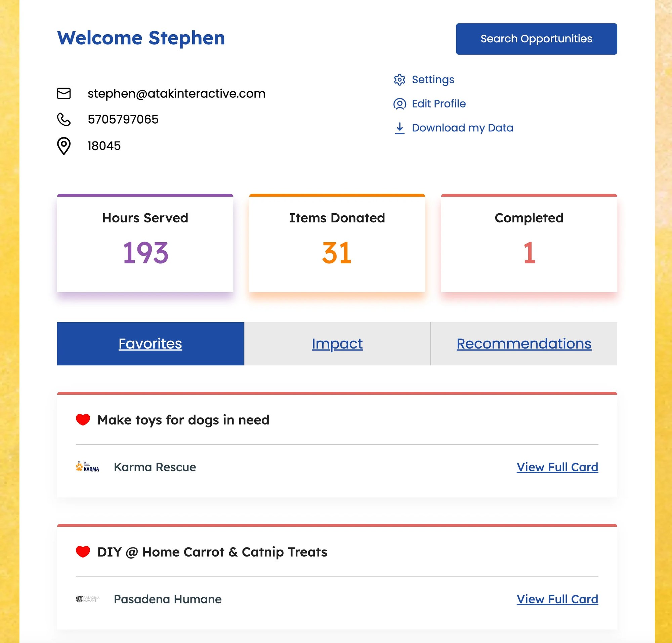Click the Favorites tab to view saved items
Viewport: 672px width, 643px height.
[x=150, y=343]
